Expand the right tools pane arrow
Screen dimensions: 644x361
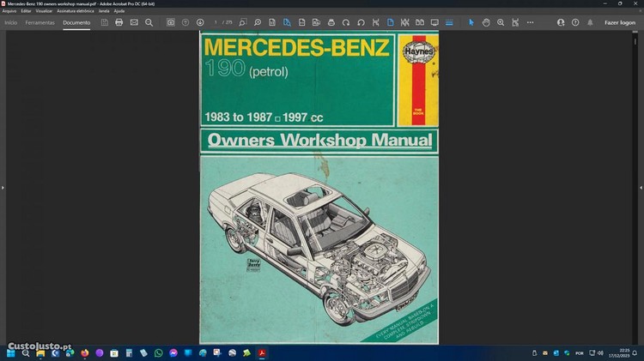[x=640, y=187]
